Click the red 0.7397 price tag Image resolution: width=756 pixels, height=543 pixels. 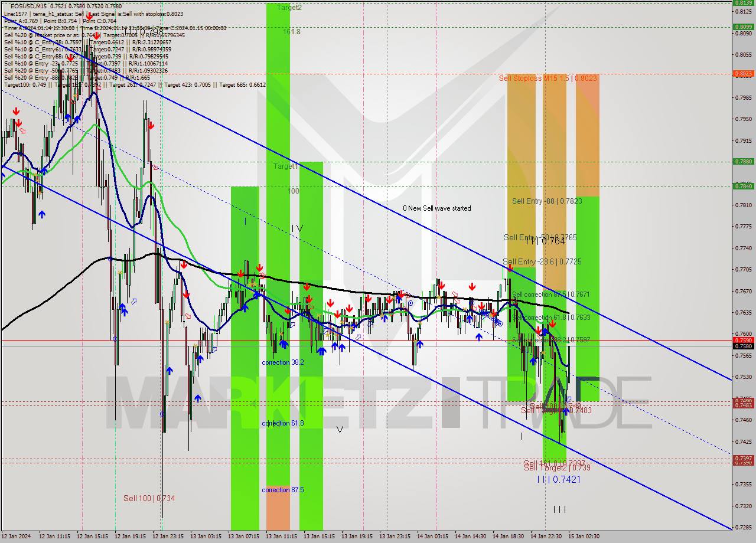[743, 458]
